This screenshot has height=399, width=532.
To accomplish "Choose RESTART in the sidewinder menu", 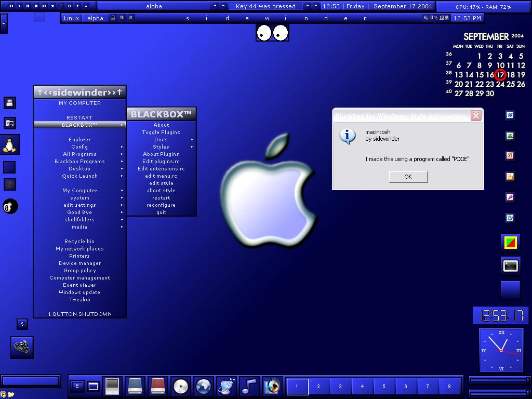I will tap(79, 118).
